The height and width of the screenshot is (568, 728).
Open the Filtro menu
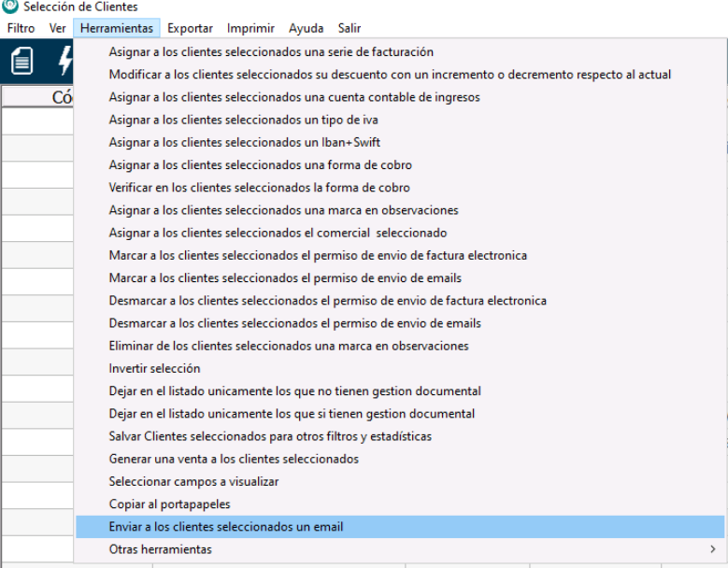pyautogui.click(x=21, y=29)
